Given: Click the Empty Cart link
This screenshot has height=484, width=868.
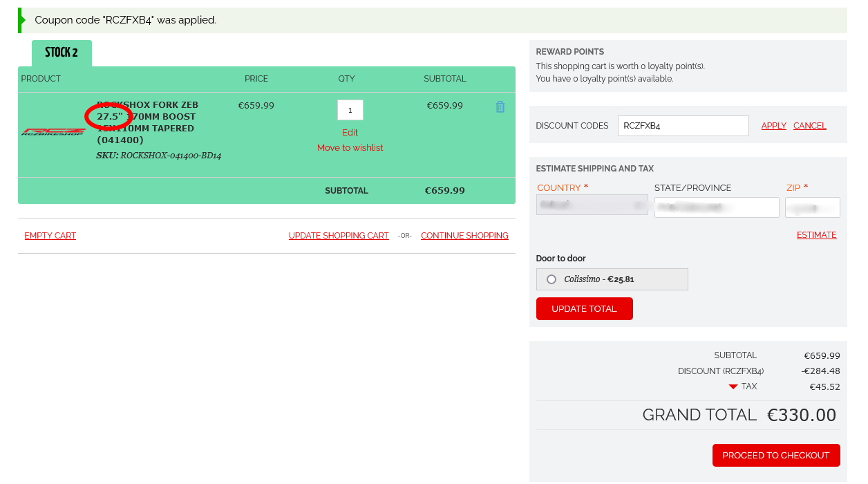Looking at the screenshot, I should [50, 236].
